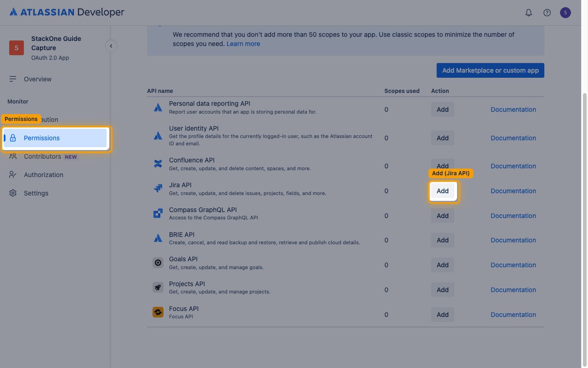The height and width of the screenshot is (368, 588).
Task: Click the Permissions lock icon
Action: click(13, 138)
